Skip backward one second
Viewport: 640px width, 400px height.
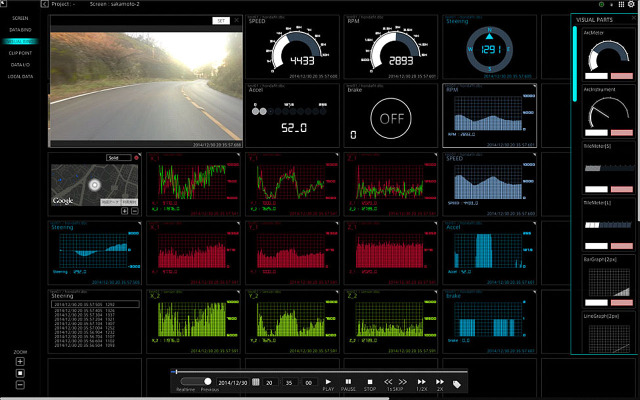coord(388,382)
